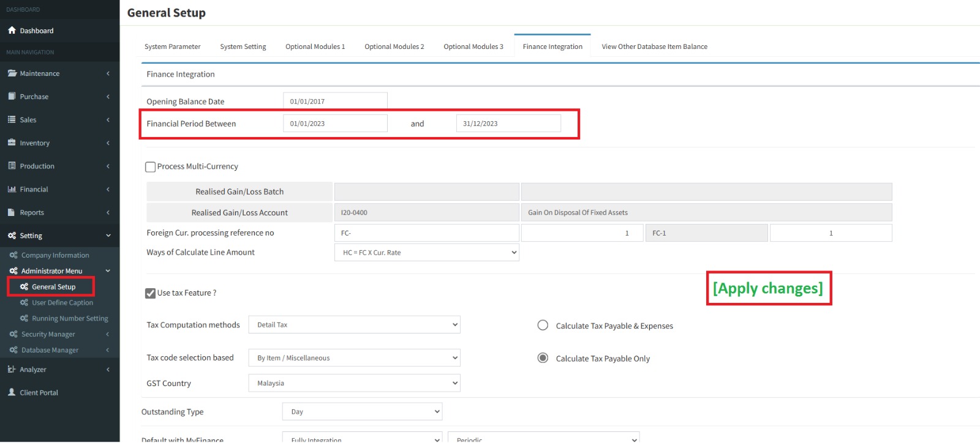Uncheck the Use tax Feature checkbox
980x443 pixels.
pyautogui.click(x=150, y=294)
